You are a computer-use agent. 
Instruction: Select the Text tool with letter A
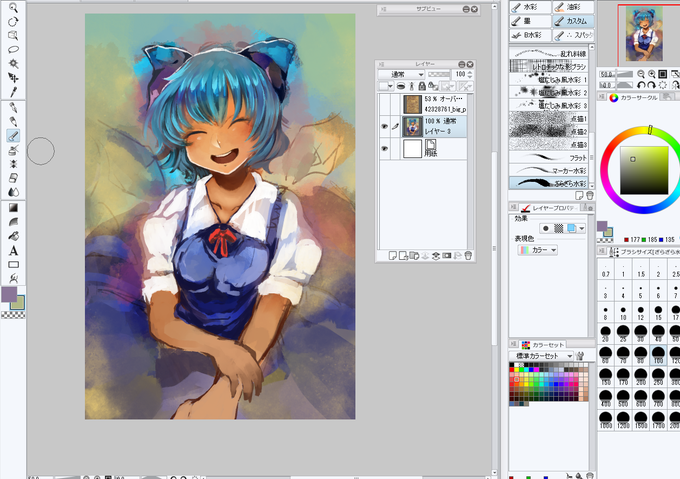(x=13, y=251)
